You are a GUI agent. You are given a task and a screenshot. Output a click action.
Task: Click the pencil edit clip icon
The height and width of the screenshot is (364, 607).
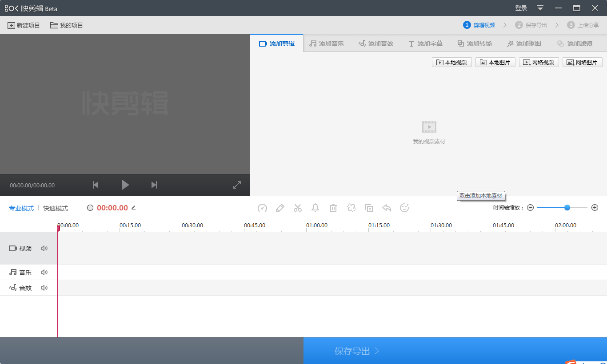click(x=280, y=208)
